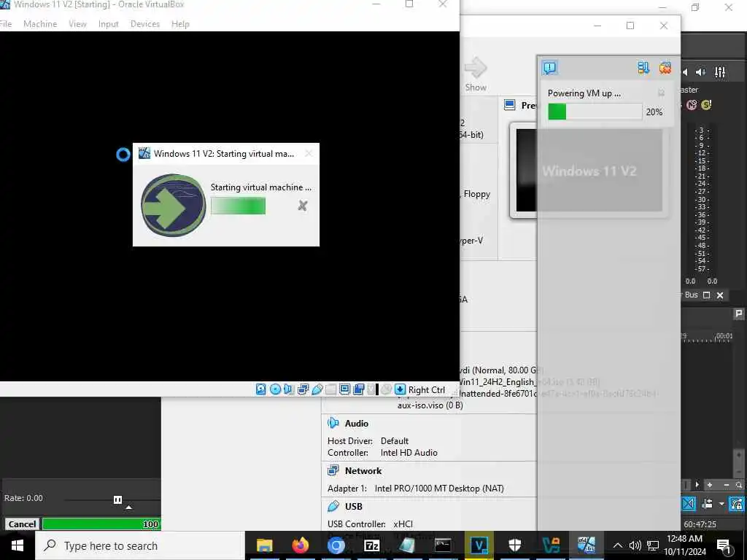Toggle auto ripple icon in Vegas

pyautogui.click(x=708, y=503)
